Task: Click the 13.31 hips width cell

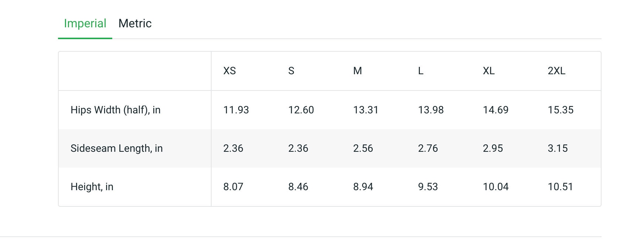Action: pyautogui.click(x=366, y=110)
